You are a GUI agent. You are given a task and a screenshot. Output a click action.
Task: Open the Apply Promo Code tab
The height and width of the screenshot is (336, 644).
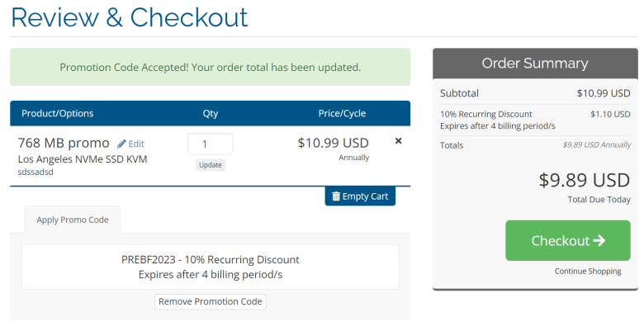click(x=73, y=220)
